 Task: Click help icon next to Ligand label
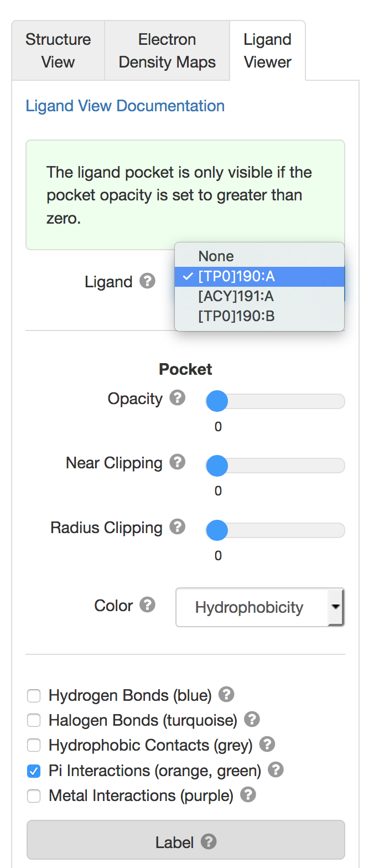click(x=147, y=281)
